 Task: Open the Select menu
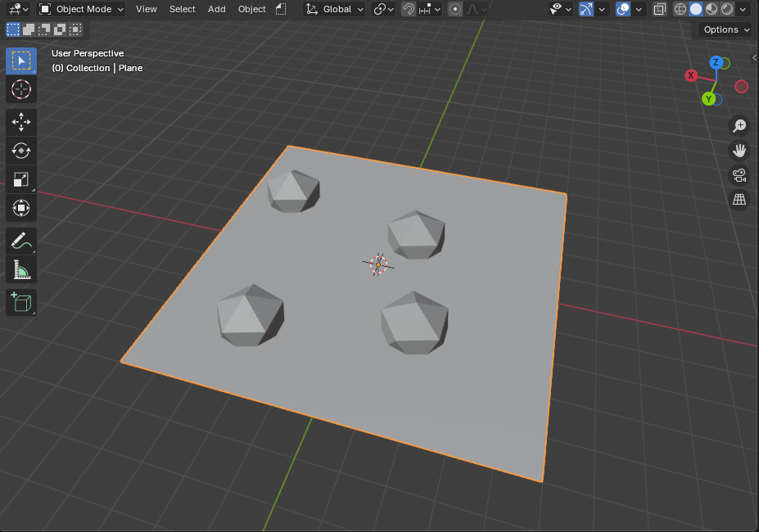(x=182, y=9)
